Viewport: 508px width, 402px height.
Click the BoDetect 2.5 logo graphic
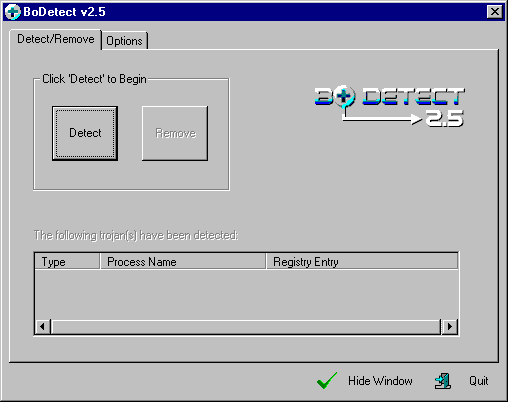(x=389, y=107)
